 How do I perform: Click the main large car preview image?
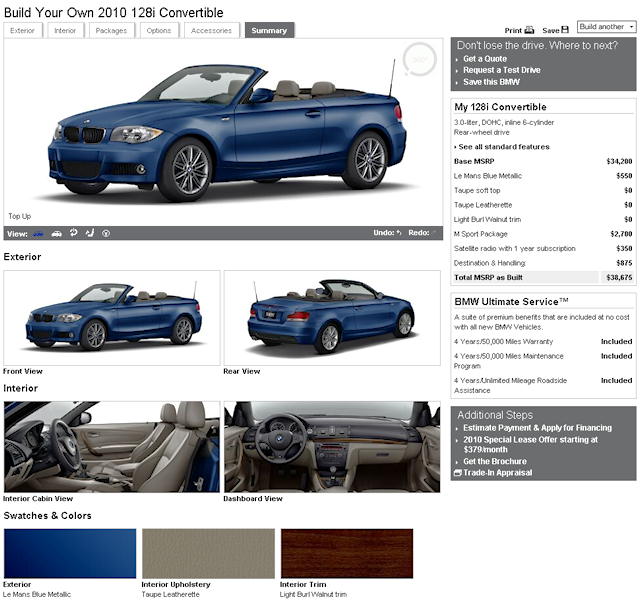pyautogui.click(x=223, y=132)
